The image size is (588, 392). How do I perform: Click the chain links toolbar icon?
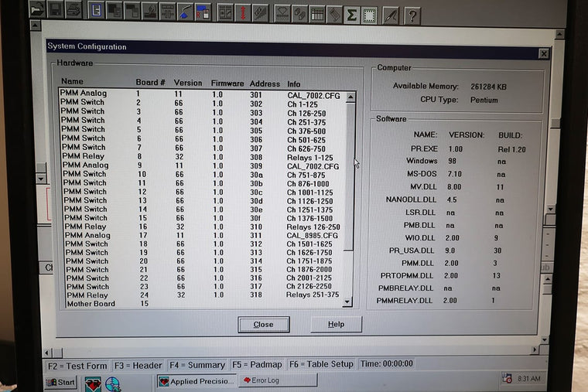299,14
